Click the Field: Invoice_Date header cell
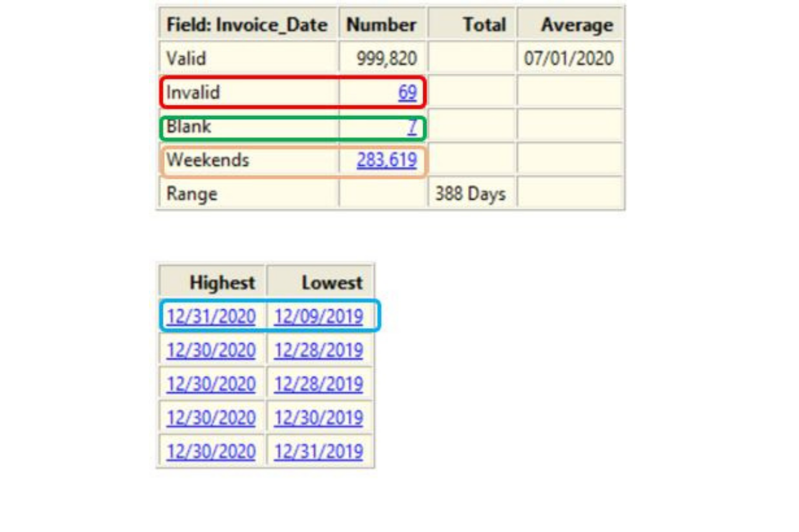Image resolution: width=799 pixels, height=532 pixels. tap(247, 25)
